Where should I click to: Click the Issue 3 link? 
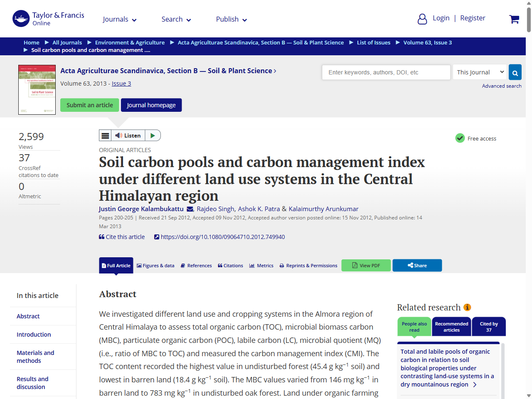coord(121,84)
